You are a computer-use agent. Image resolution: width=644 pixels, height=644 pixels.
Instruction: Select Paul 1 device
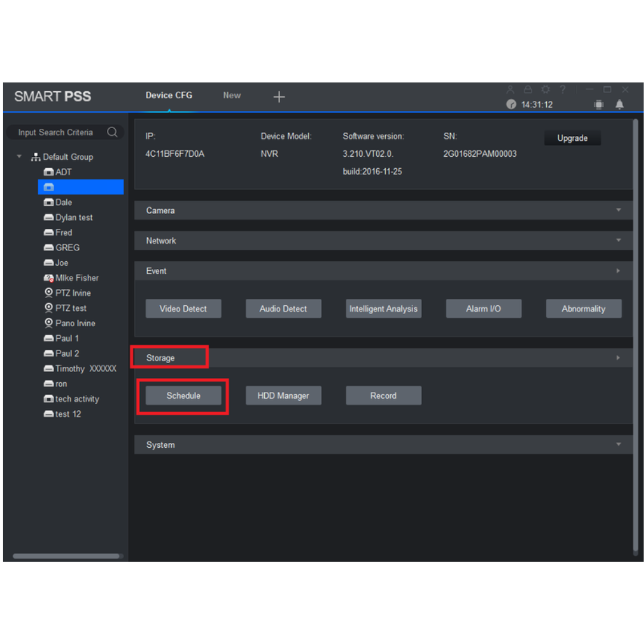pos(67,339)
